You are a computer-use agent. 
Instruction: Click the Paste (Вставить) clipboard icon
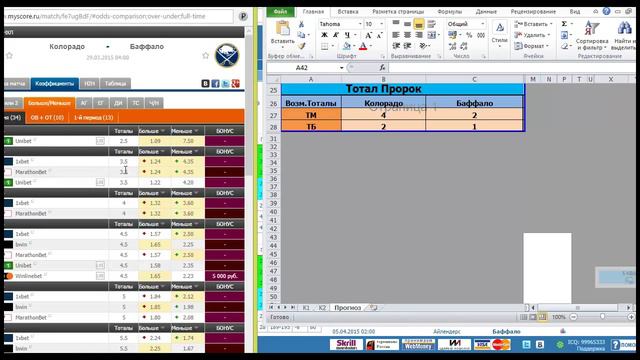click(x=282, y=29)
